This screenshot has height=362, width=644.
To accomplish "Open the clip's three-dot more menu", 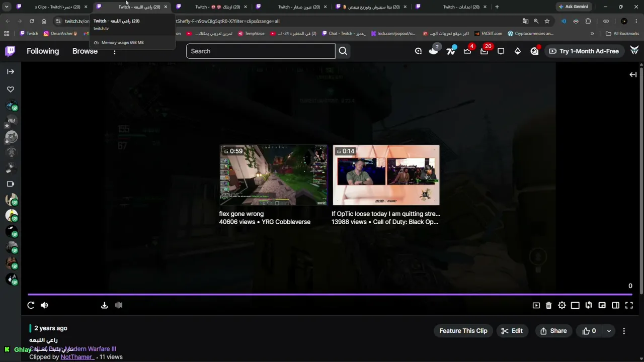I will (x=624, y=331).
